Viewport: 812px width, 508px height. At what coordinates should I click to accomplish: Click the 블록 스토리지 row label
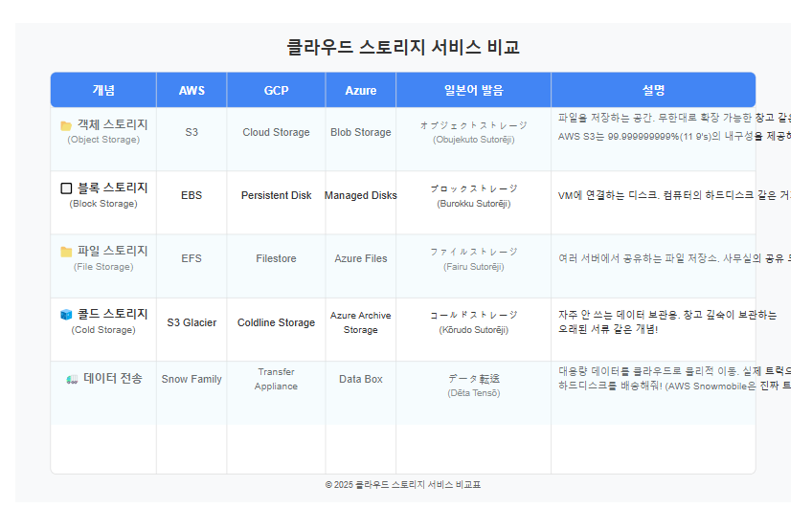(x=112, y=188)
